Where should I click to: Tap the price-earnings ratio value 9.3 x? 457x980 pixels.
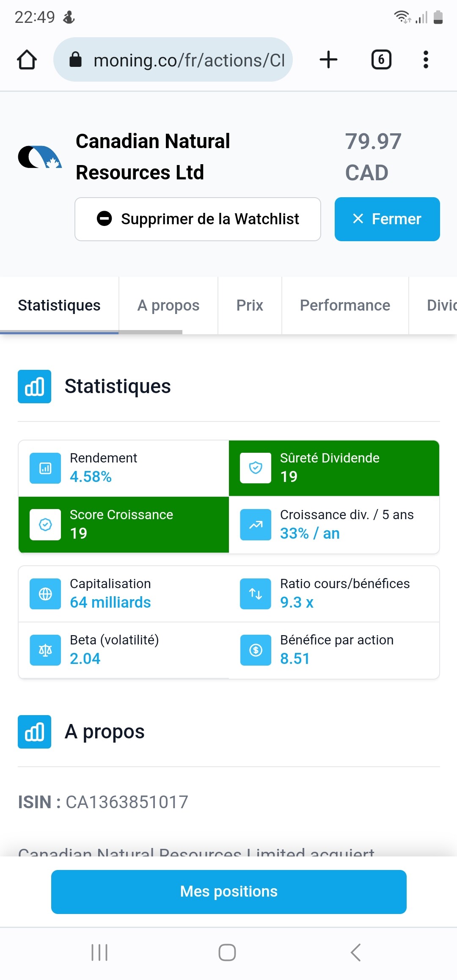[297, 603]
